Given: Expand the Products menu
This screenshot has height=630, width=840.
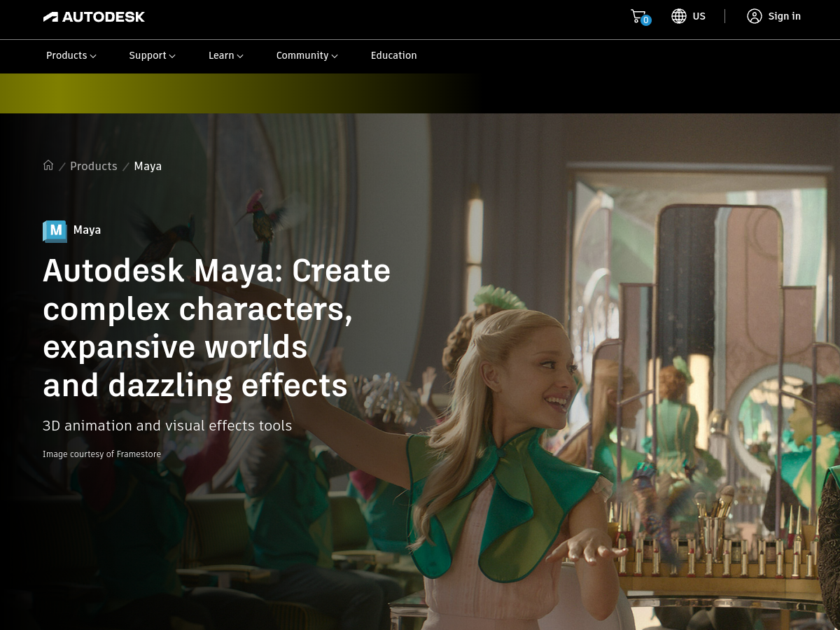Looking at the screenshot, I should point(71,55).
